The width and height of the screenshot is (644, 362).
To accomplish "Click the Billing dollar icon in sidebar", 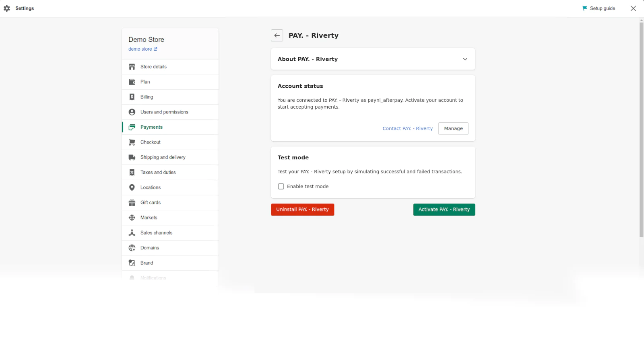I will pyautogui.click(x=132, y=97).
